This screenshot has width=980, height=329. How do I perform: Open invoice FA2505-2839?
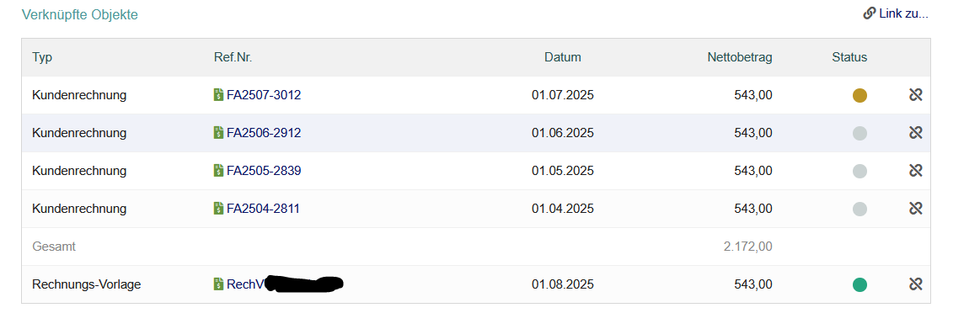pyautogui.click(x=264, y=171)
